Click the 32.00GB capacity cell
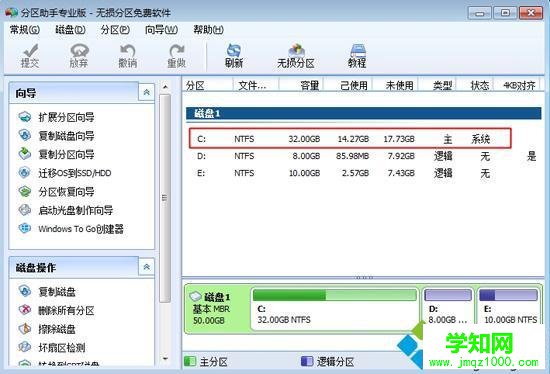This screenshot has width=550, height=374. coord(304,139)
